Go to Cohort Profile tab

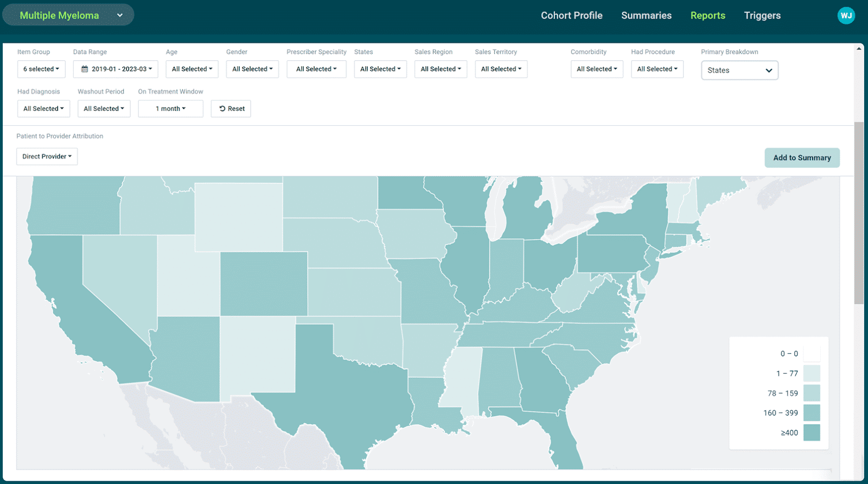pyautogui.click(x=571, y=15)
